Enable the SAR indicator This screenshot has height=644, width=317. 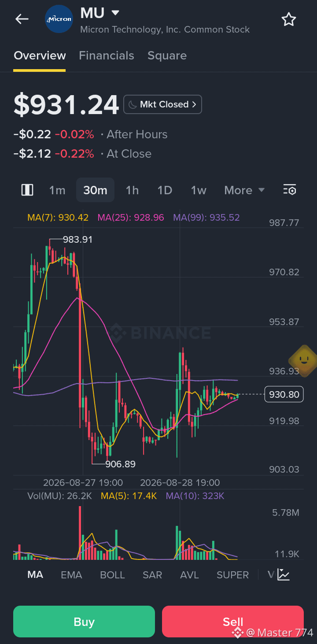152,574
